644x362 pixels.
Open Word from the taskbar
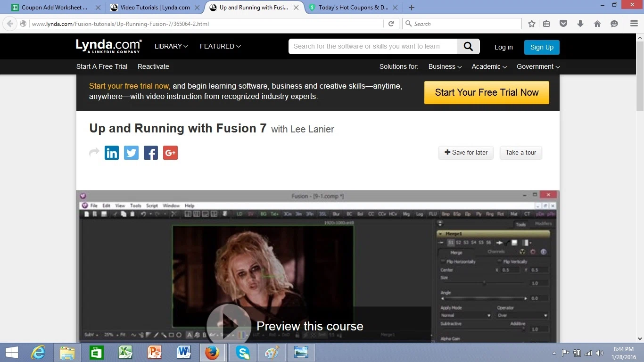coord(184,352)
